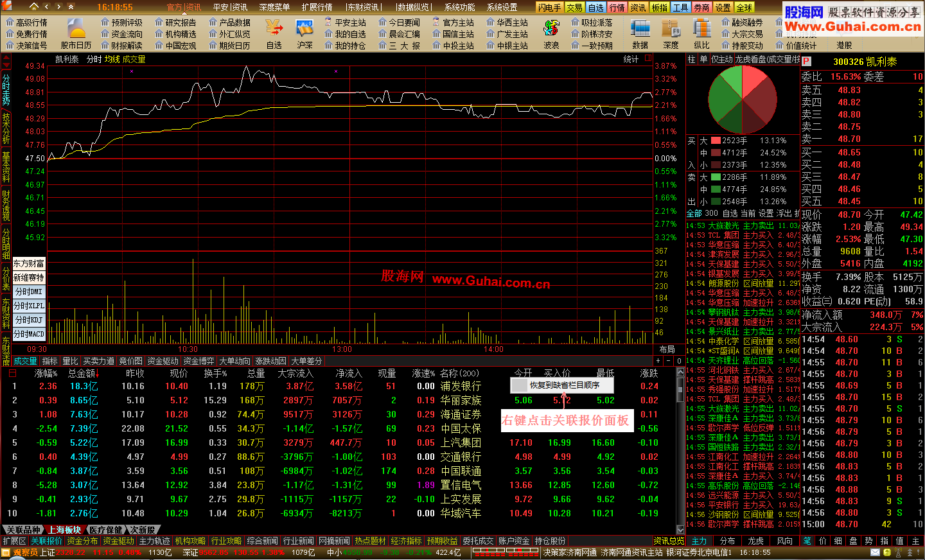
Task: Toggle the 仅主动 filter
Action: click(x=722, y=59)
